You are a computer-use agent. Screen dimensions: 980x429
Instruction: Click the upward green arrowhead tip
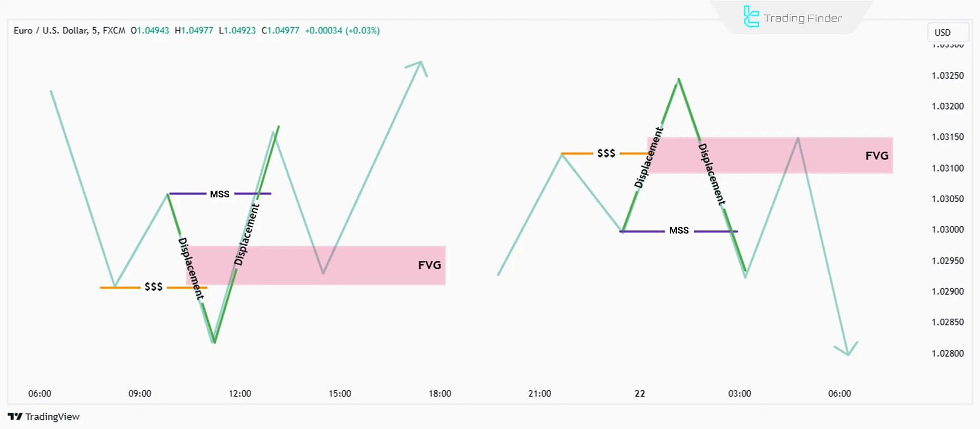pos(421,63)
